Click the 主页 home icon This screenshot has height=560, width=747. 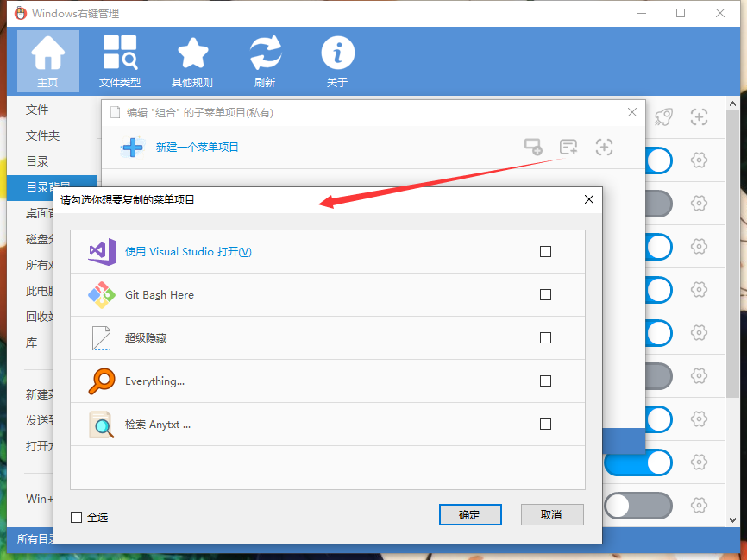(47, 52)
